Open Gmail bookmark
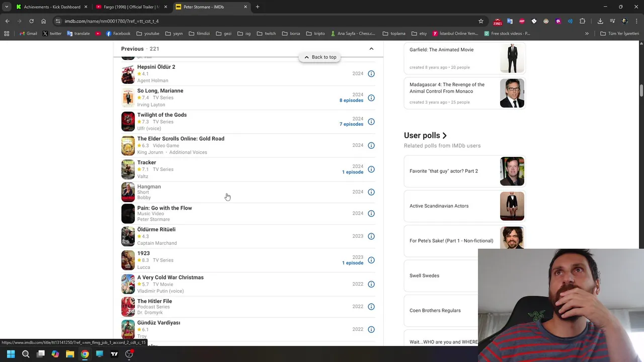This screenshot has height=362, width=644. [x=28, y=34]
